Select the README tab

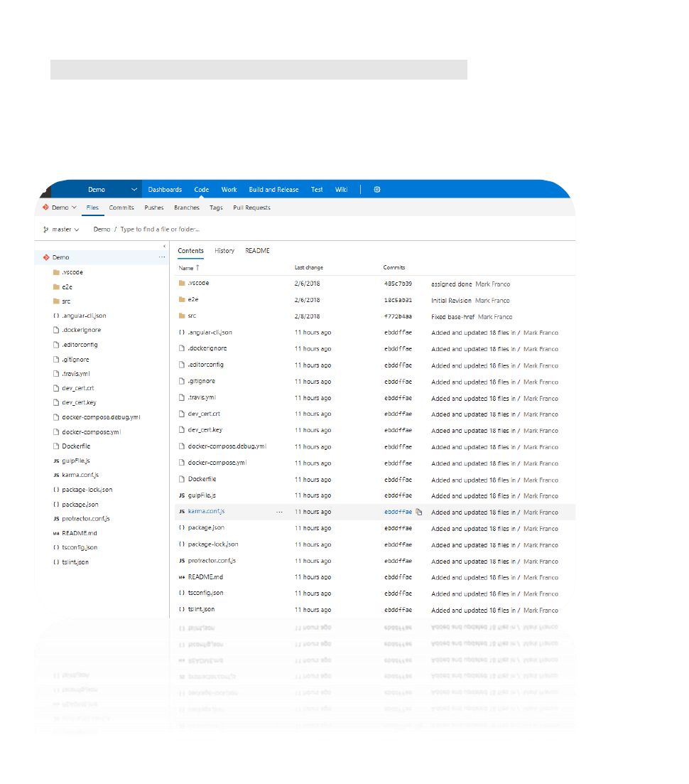click(x=257, y=251)
